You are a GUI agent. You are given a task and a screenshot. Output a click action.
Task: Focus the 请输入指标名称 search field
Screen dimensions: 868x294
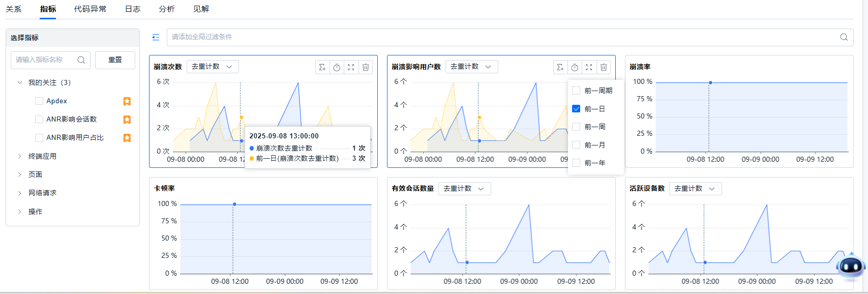point(45,60)
